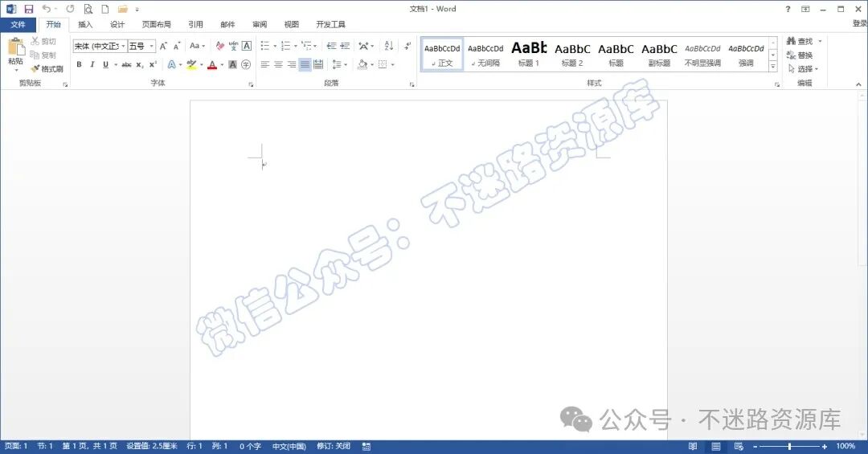Sort text A to Z
This screenshot has height=454, width=868.
389,46
